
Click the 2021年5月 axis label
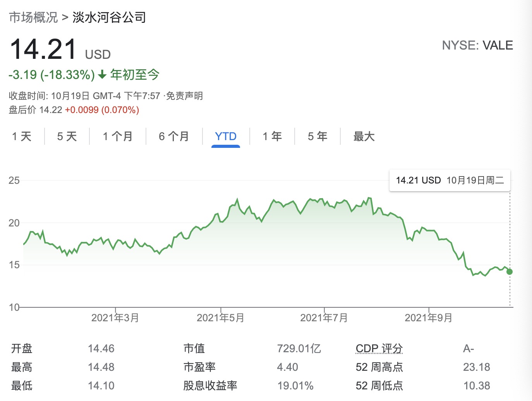click(x=221, y=318)
